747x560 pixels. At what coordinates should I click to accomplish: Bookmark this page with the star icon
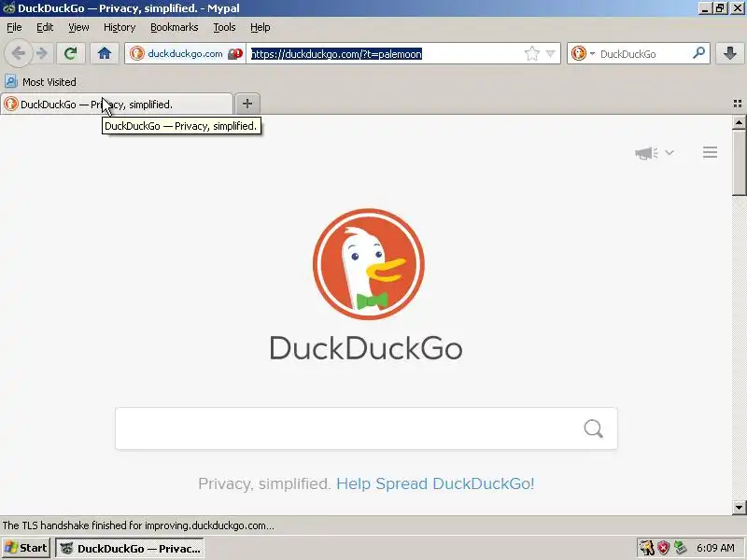click(532, 54)
